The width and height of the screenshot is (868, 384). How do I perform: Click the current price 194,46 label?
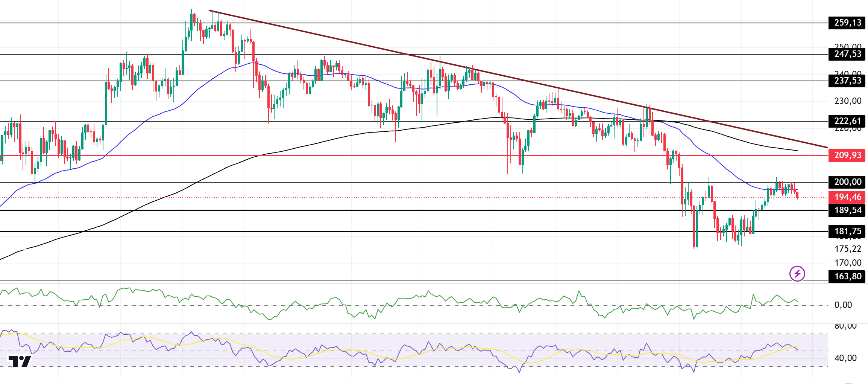pyautogui.click(x=847, y=197)
